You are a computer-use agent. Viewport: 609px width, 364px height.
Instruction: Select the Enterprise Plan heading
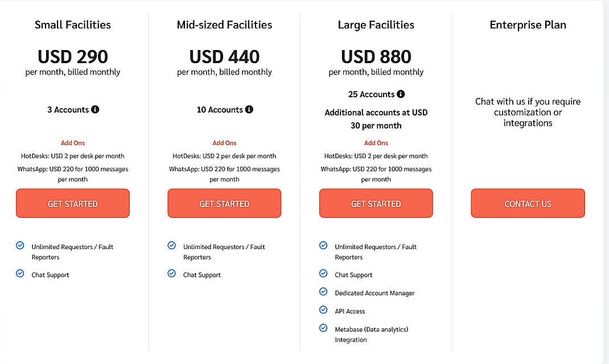[528, 24]
